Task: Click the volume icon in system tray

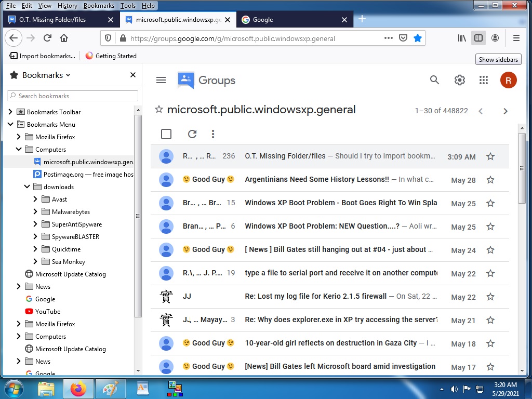Action: (454, 389)
